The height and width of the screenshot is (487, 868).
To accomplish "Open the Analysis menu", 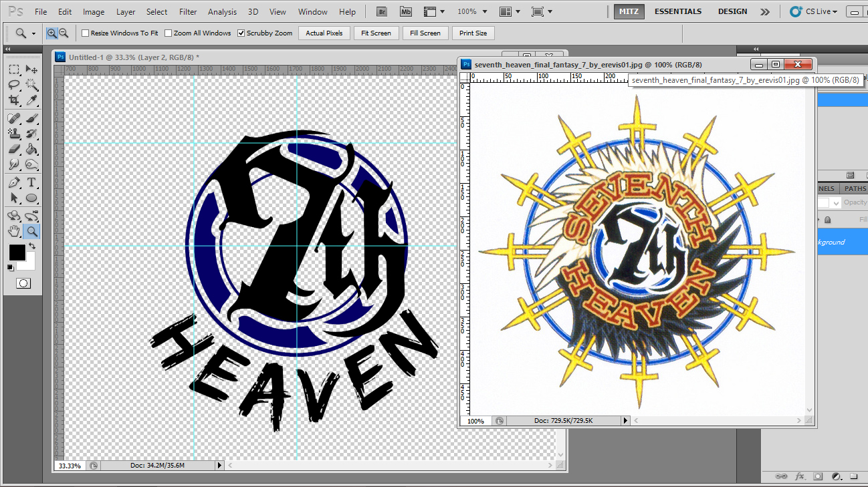I will [222, 11].
